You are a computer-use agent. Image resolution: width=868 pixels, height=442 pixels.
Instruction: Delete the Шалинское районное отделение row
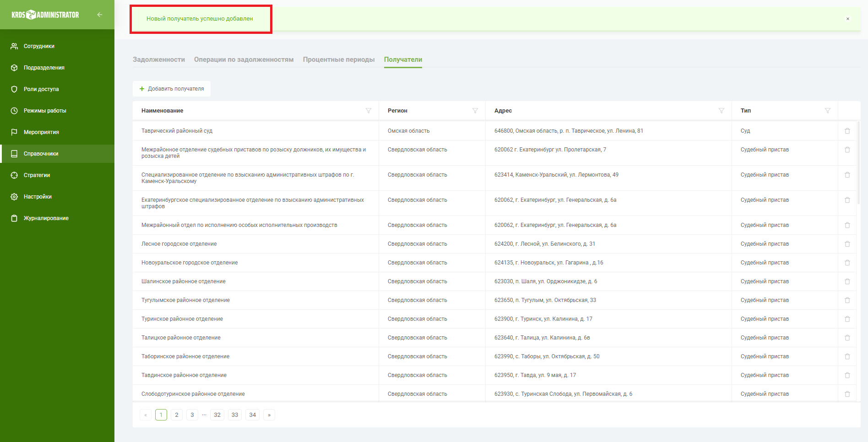coord(847,281)
